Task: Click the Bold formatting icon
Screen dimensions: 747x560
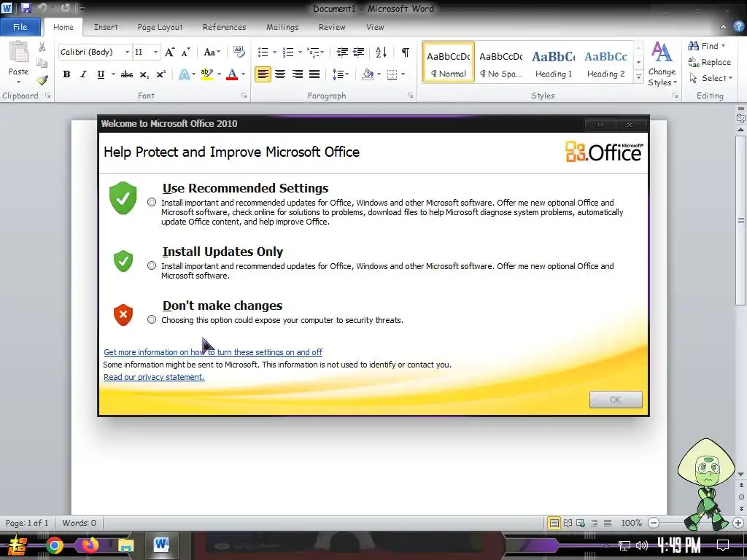Action: [66, 74]
